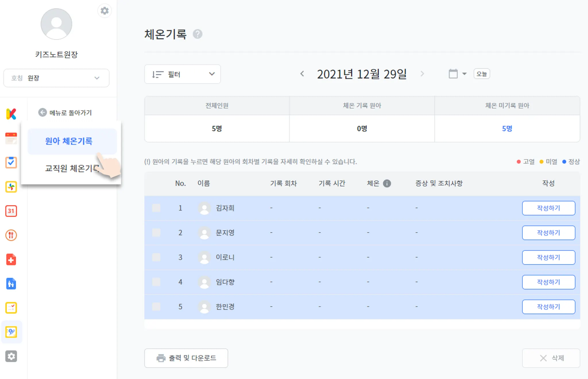The image size is (588, 379).
Task: Open the red medical plus document icon
Action: coord(11,260)
